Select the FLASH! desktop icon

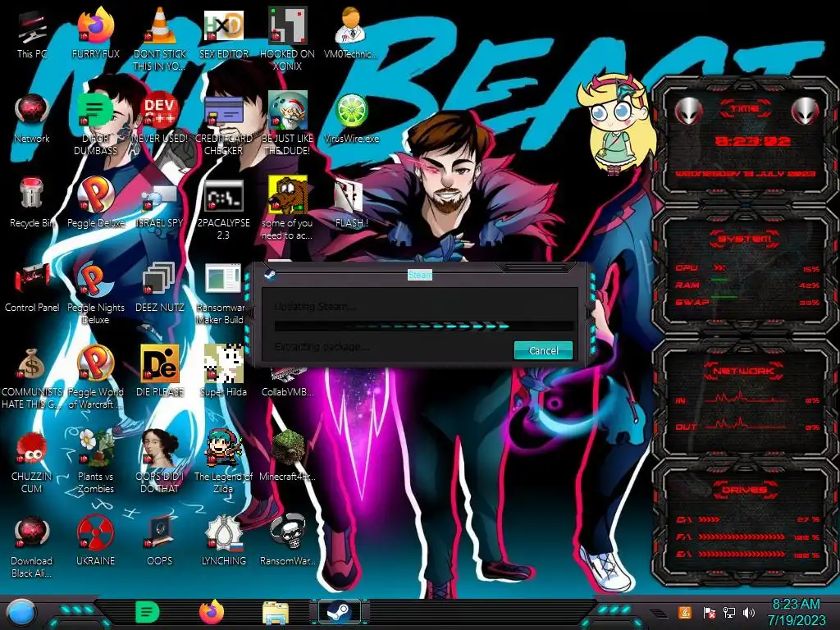(351, 203)
